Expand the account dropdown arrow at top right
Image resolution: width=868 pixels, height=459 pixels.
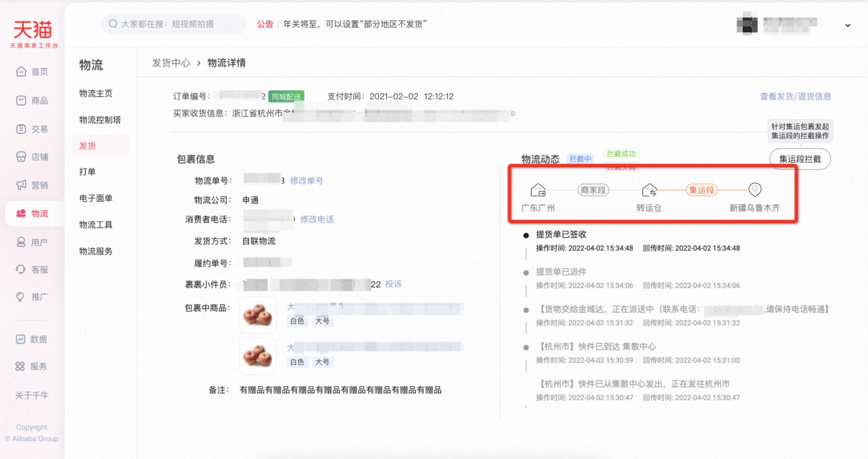[x=848, y=25]
